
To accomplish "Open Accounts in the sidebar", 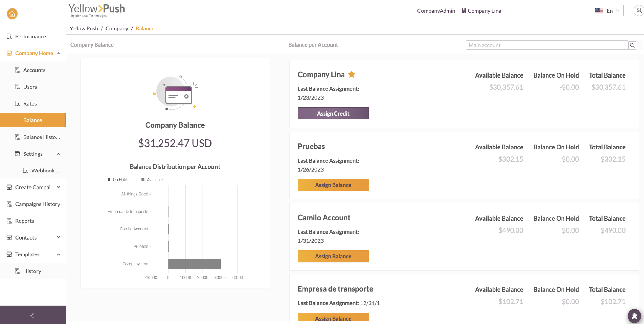I will tap(34, 70).
